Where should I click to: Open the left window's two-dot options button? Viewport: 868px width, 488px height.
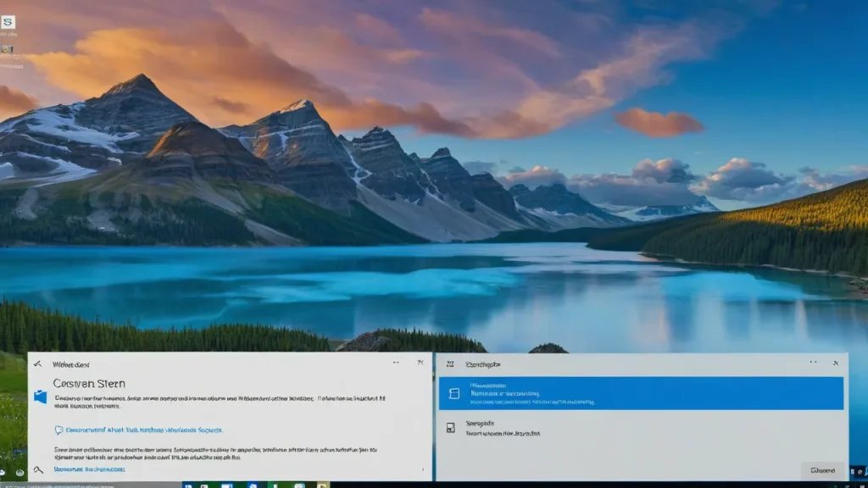click(396, 363)
